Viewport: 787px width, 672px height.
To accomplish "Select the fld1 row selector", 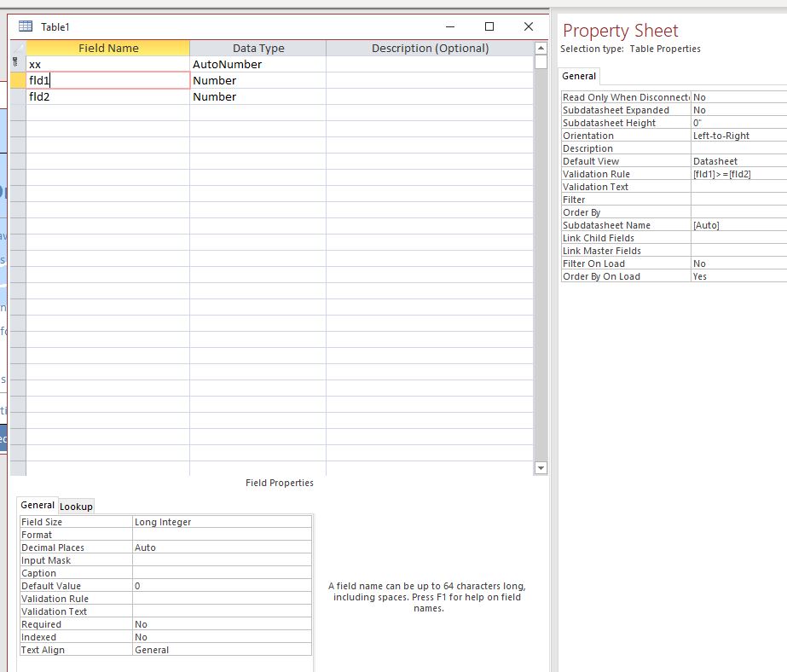I will (x=18, y=80).
